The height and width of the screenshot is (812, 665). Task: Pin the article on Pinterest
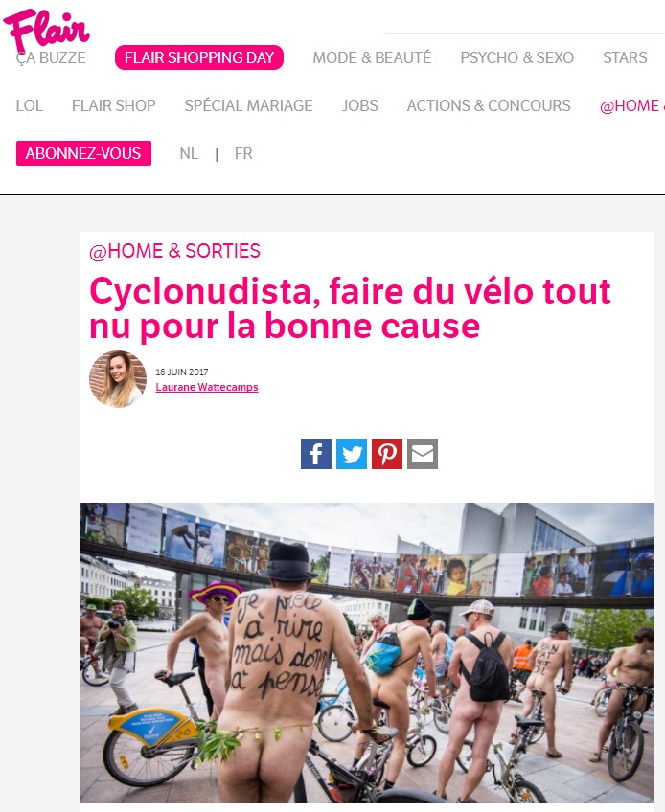click(x=387, y=454)
